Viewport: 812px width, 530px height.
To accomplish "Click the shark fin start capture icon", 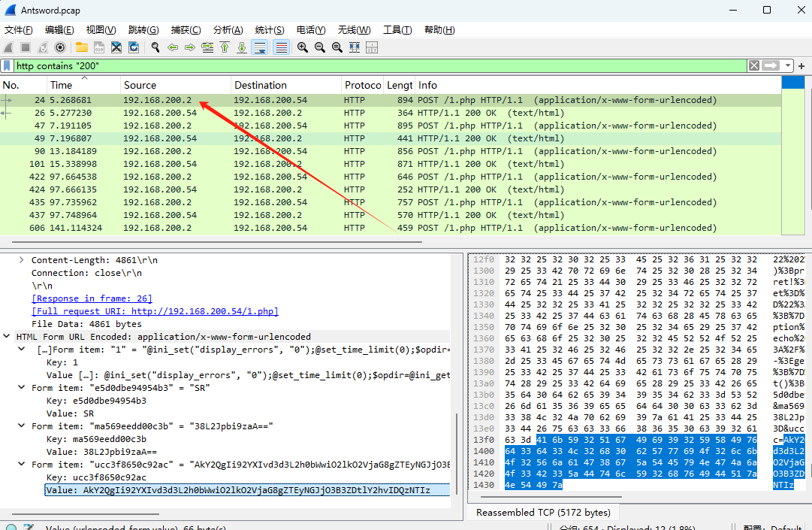I will point(8,47).
